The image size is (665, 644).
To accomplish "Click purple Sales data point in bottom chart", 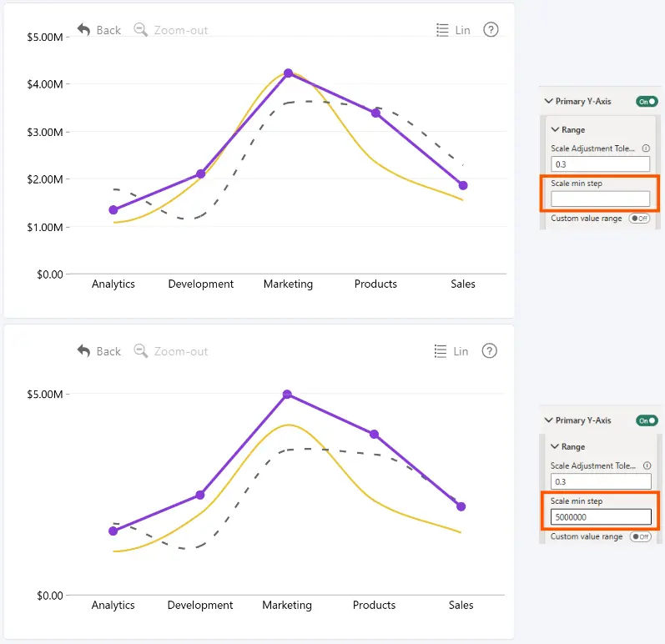I will (461, 506).
